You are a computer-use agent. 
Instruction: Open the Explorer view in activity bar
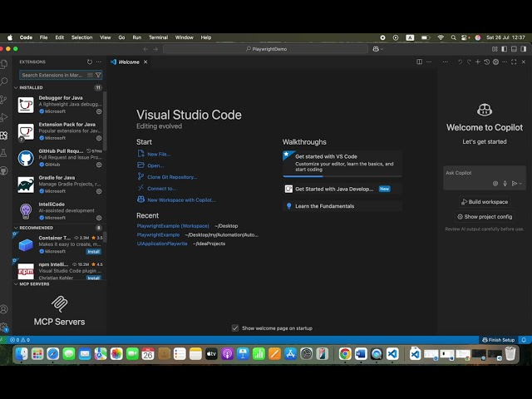3,63
